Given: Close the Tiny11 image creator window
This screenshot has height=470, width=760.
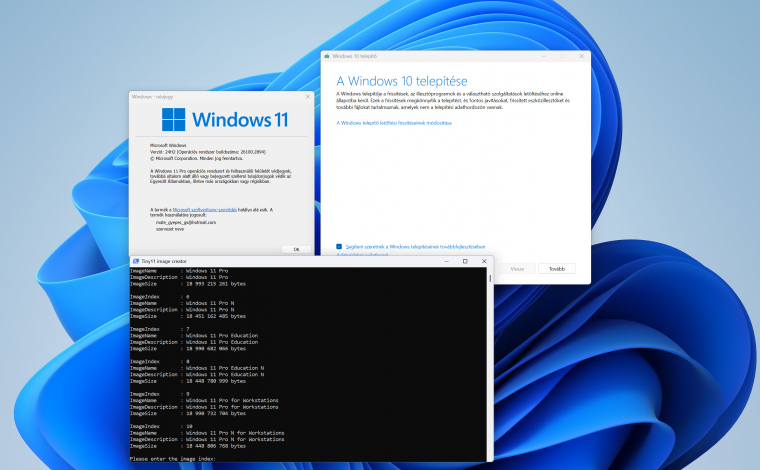Looking at the screenshot, I should (x=484, y=261).
